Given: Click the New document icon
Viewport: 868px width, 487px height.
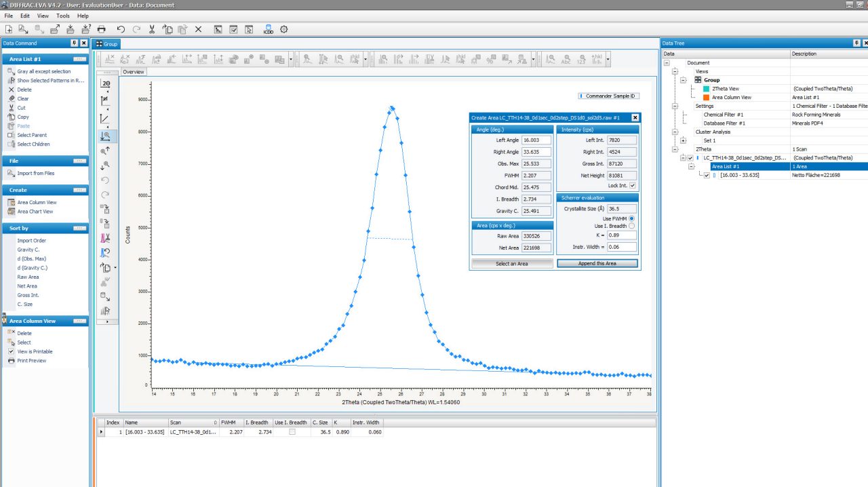Looking at the screenshot, I should [x=9, y=29].
